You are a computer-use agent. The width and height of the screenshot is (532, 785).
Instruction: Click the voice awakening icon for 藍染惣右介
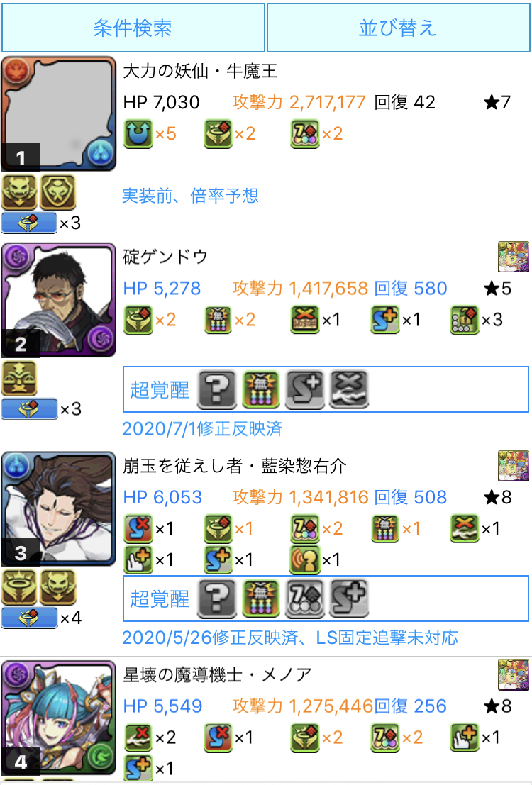(304, 559)
